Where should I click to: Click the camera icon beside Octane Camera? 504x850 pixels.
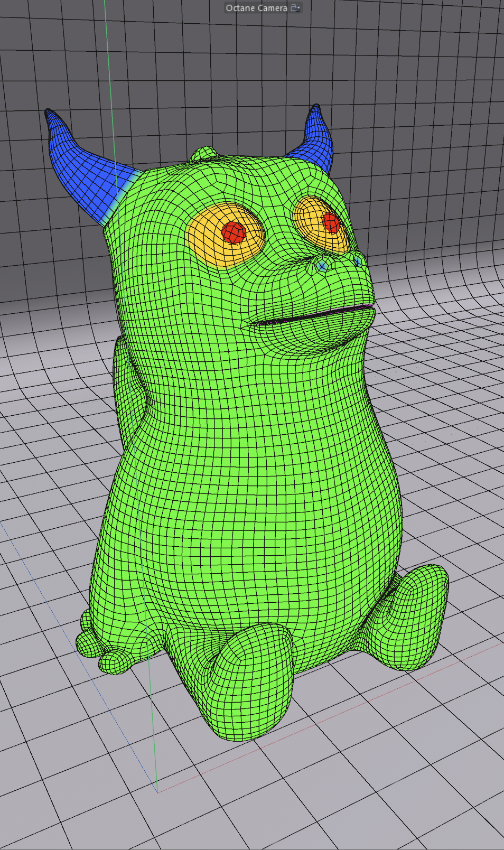coord(295,8)
